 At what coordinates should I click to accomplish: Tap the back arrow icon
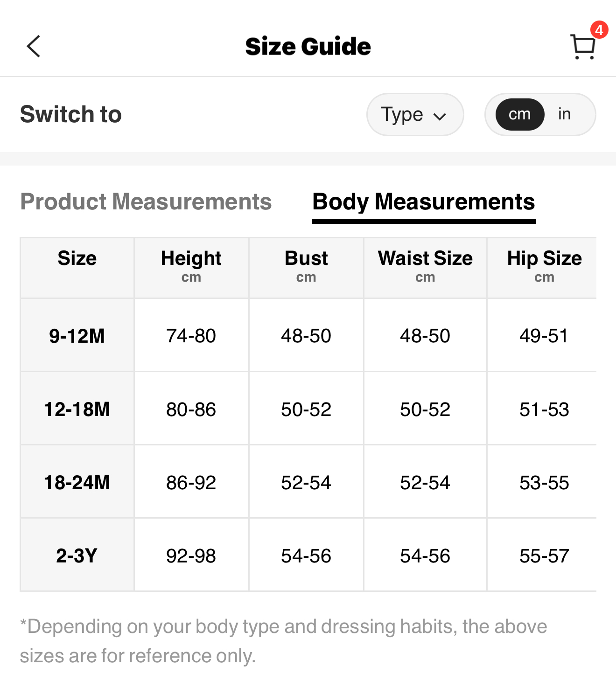34,46
